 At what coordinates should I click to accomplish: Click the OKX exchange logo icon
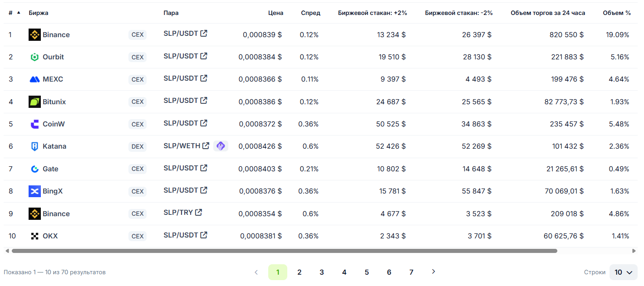34,236
